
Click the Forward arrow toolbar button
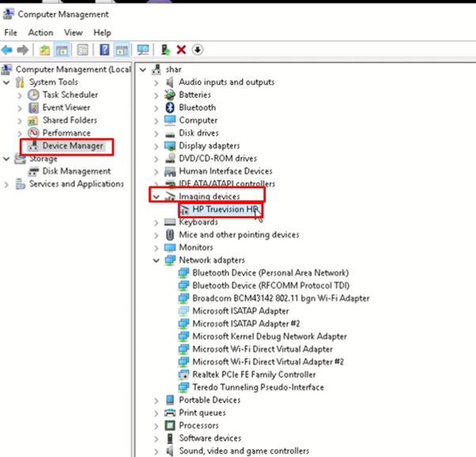pyautogui.click(x=23, y=50)
